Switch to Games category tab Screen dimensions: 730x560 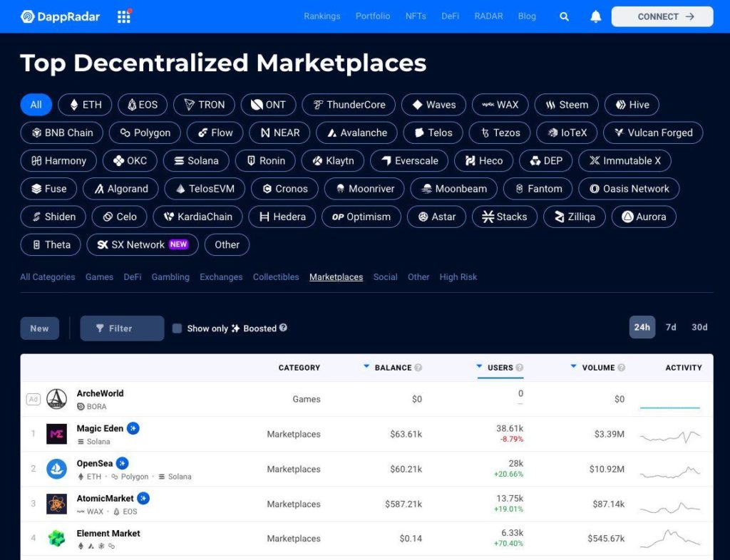point(99,276)
